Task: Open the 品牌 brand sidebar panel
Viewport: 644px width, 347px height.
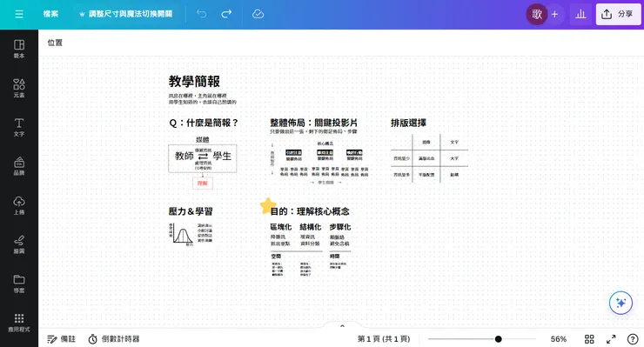Action: click(x=19, y=166)
